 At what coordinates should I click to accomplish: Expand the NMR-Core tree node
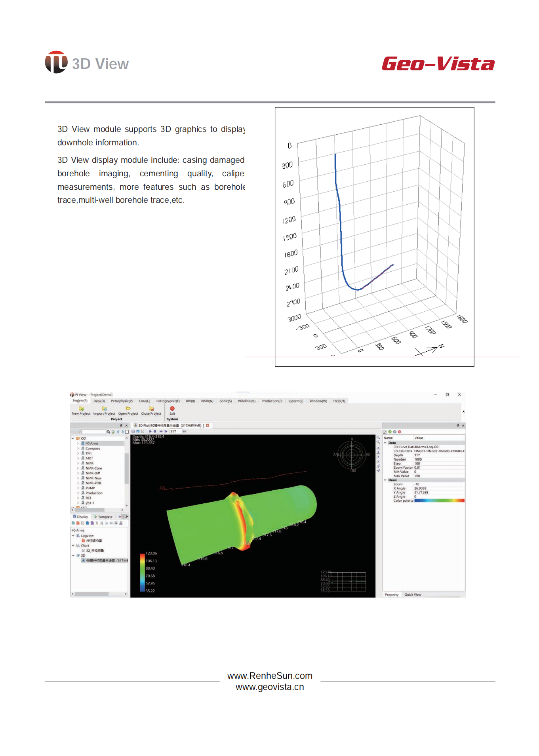(x=78, y=468)
